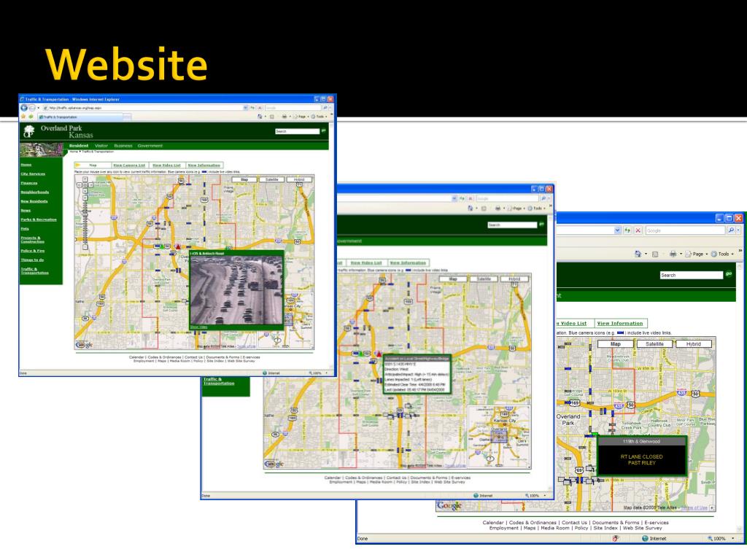The height and width of the screenshot is (560, 747).
Task: Click Home icon in middle window toolbar
Action: tap(471, 208)
